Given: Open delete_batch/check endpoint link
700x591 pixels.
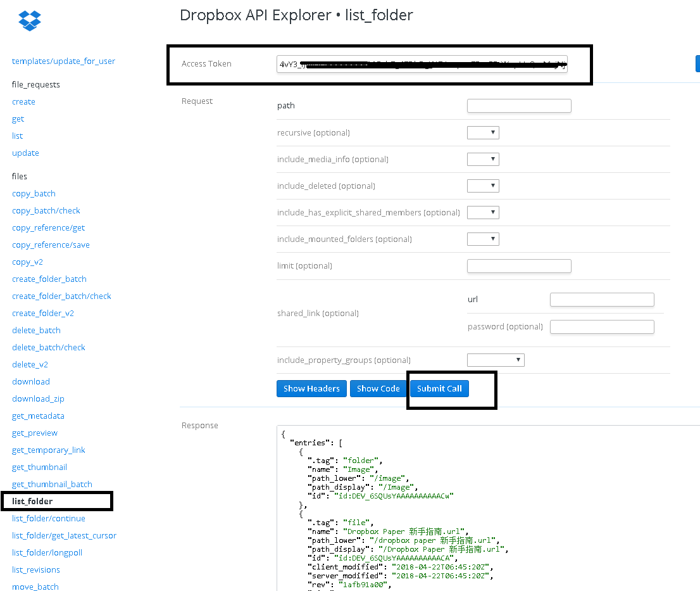Looking at the screenshot, I should pos(49,348).
